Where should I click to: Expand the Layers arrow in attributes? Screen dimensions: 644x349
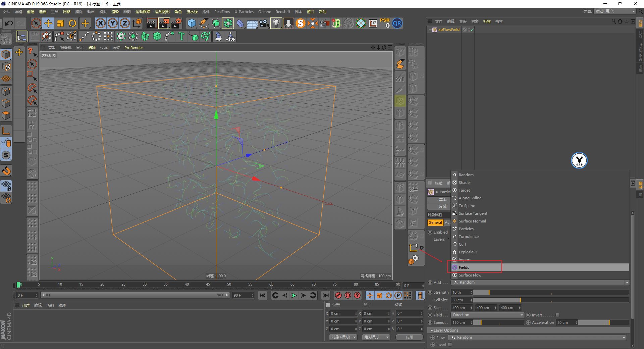[448, 239]
